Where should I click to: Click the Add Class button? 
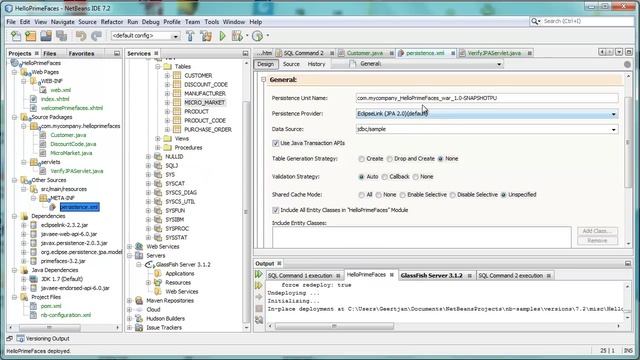tap(597, 231)
